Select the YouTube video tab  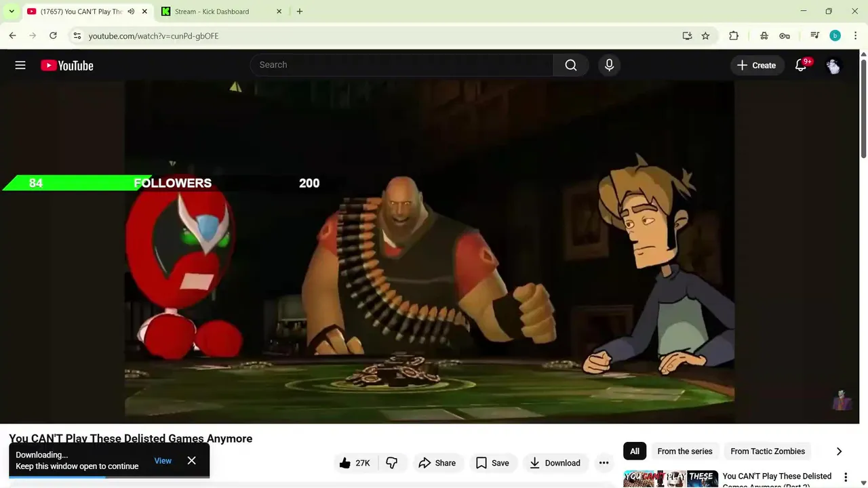88,12
